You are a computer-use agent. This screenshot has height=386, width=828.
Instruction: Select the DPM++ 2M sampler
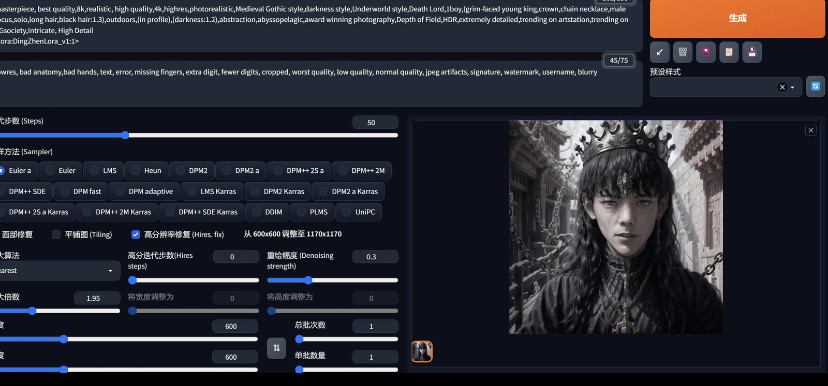pyautogui.click(x=362, y=171)
